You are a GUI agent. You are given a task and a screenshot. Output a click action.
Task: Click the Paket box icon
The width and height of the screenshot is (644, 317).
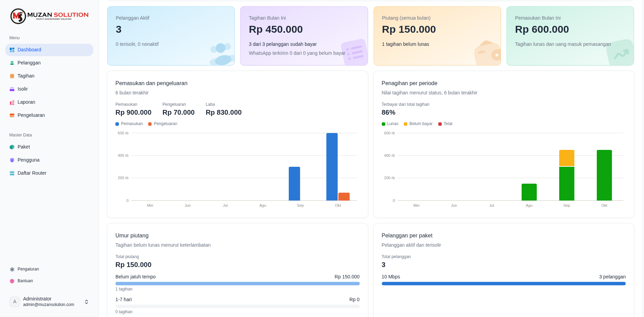tap(12, 147)
